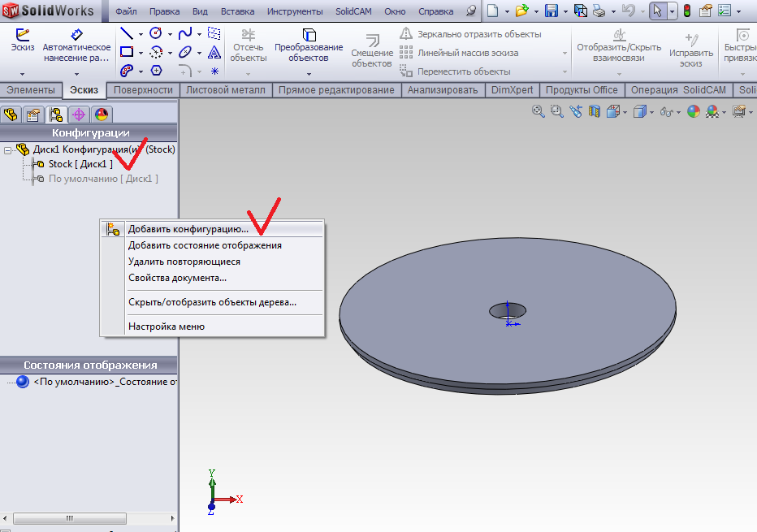Open the PropertyManager tab icon
This screenshot has width=757, height=532.
click(x=33, y=115)
